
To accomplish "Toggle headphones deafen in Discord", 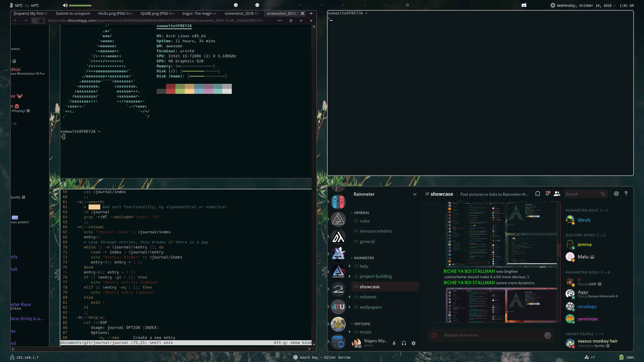I will [x=404, y=343].
